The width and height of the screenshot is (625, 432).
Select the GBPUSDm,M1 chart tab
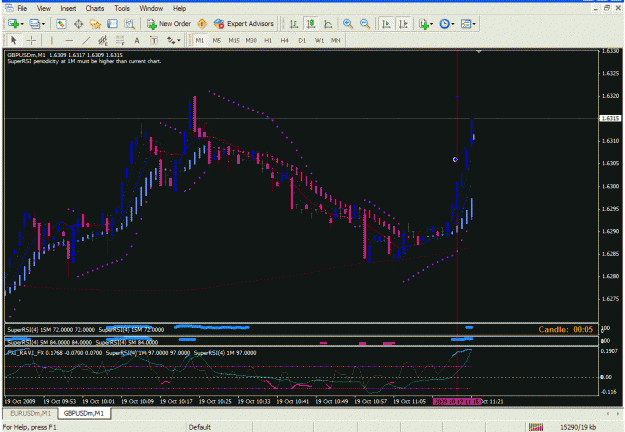click(x=84, y=413)
